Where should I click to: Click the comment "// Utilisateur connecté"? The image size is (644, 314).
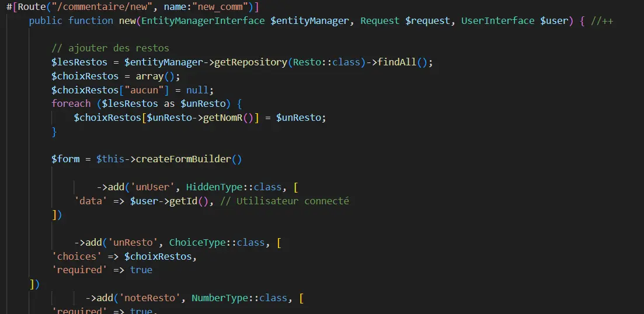tap(284, 201)
